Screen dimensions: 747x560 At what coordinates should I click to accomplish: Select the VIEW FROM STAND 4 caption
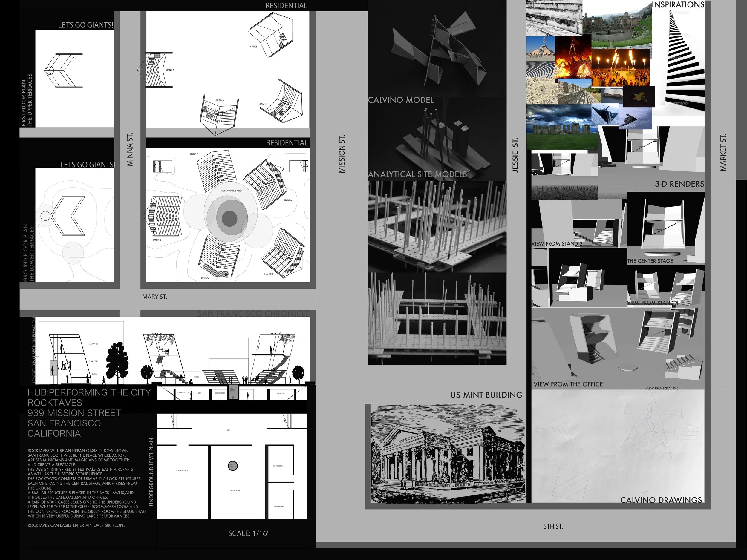coord(653,303)
